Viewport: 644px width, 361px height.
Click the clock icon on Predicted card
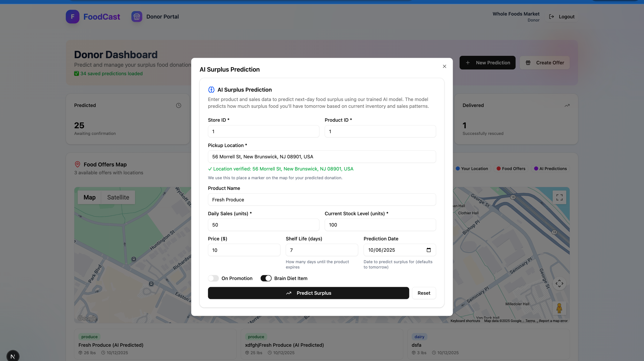[x=178, y=105]
